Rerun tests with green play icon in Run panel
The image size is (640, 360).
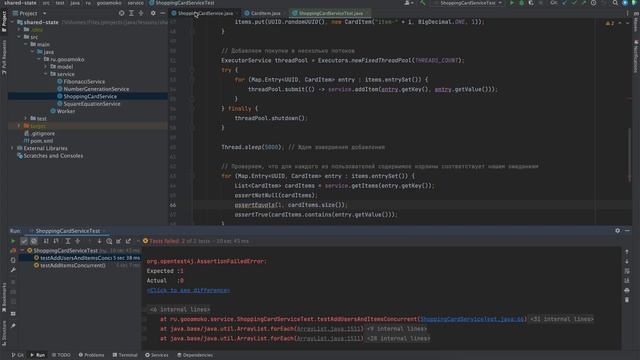pos(13,241)
